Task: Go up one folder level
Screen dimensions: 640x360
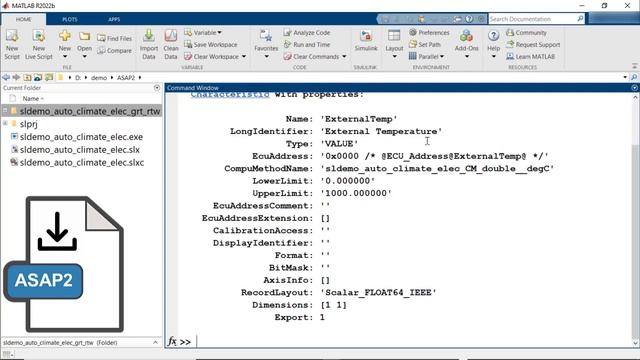Action: 27,77
